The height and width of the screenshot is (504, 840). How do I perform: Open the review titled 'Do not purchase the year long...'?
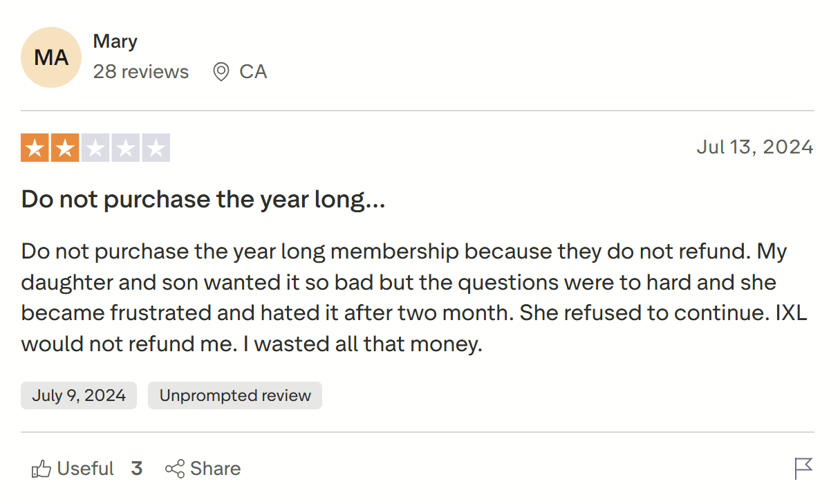[203, 199]
